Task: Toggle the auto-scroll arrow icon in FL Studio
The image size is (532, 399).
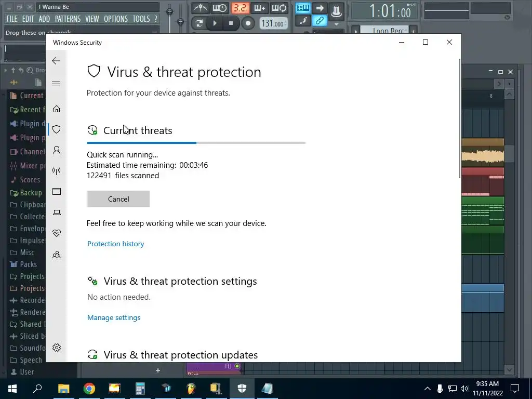Action: (320, 8)
